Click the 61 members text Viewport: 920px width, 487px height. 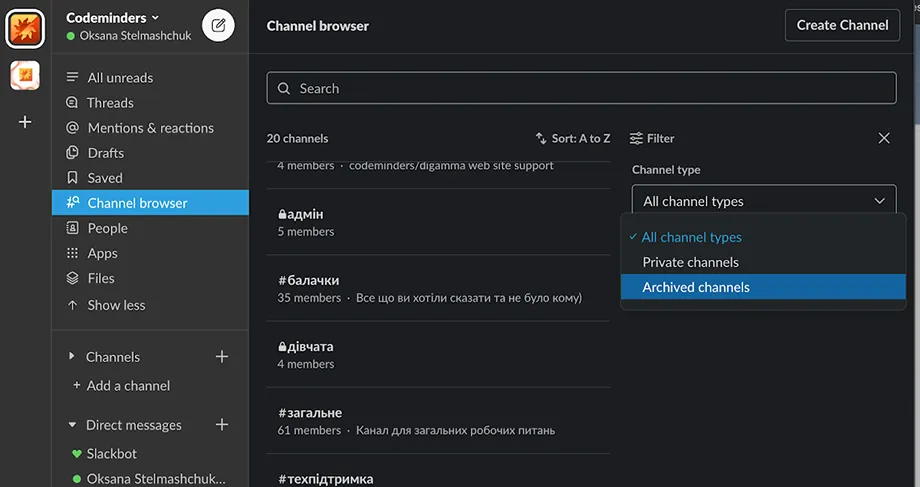pyautogui.click(x=309, y=430)
